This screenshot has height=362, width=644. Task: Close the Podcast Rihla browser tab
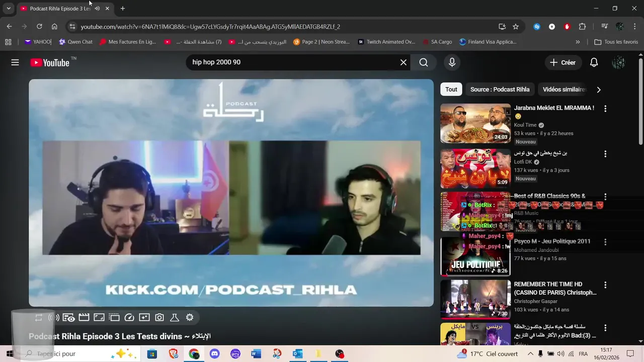pos(107,9)
